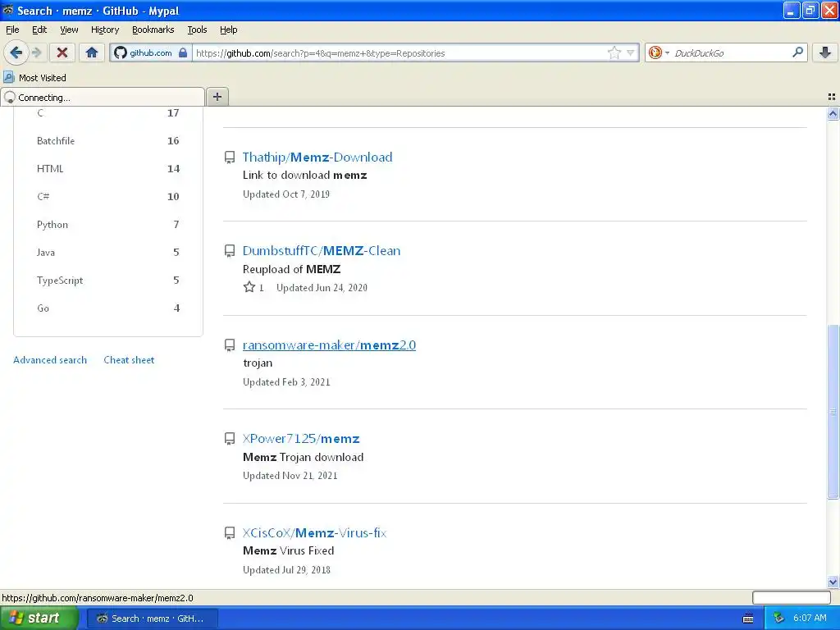The image size is (840, 630).
Task: Bookmark this page with the star
Action: 614,52
